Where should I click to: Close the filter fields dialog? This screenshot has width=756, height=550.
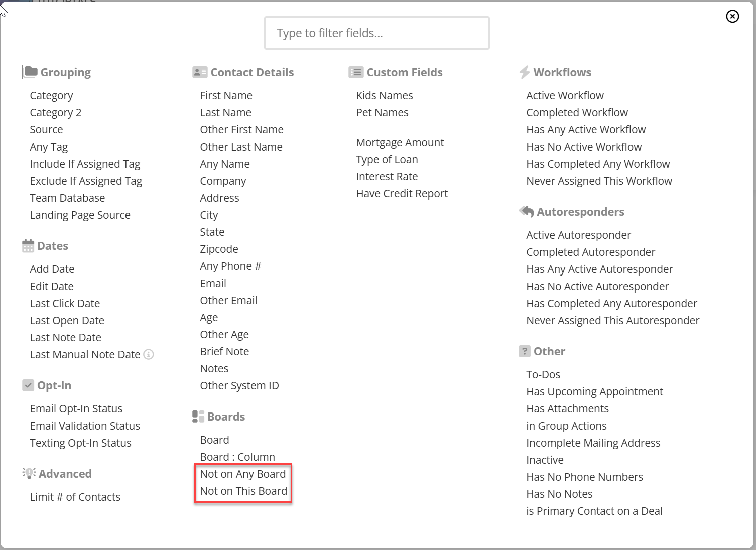pos(732,17)
